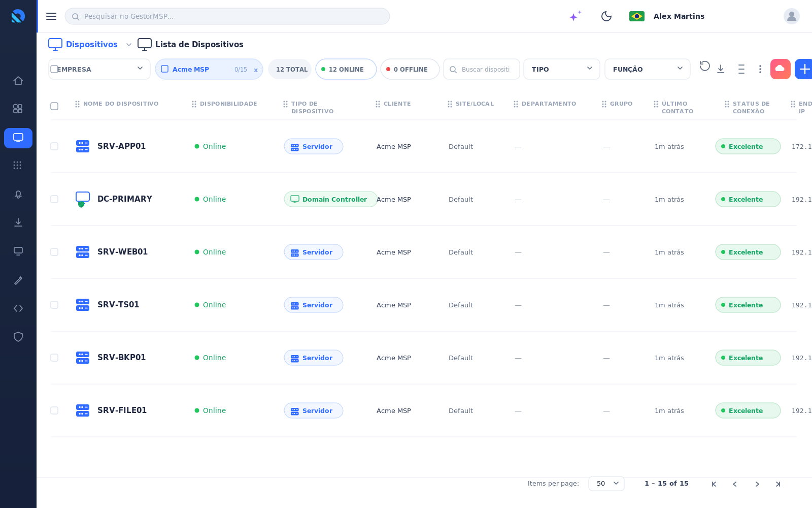The width and height of the screenshot is (812, 508).
Task: Open remote monitor sidebar icon
Action: [x=18, y=251]
